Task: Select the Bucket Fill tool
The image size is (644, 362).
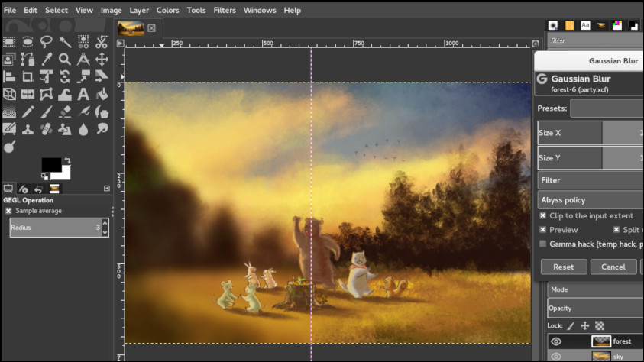Action: pos(102,95)
